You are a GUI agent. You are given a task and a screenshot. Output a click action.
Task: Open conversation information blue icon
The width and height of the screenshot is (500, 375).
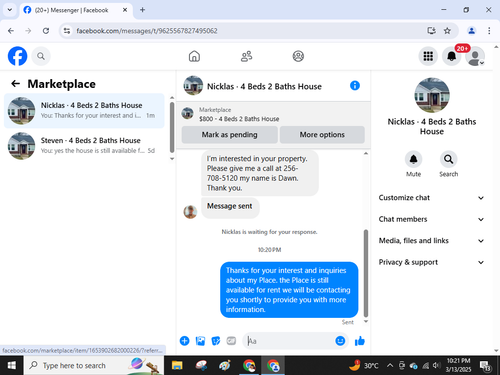click(355, 86)
